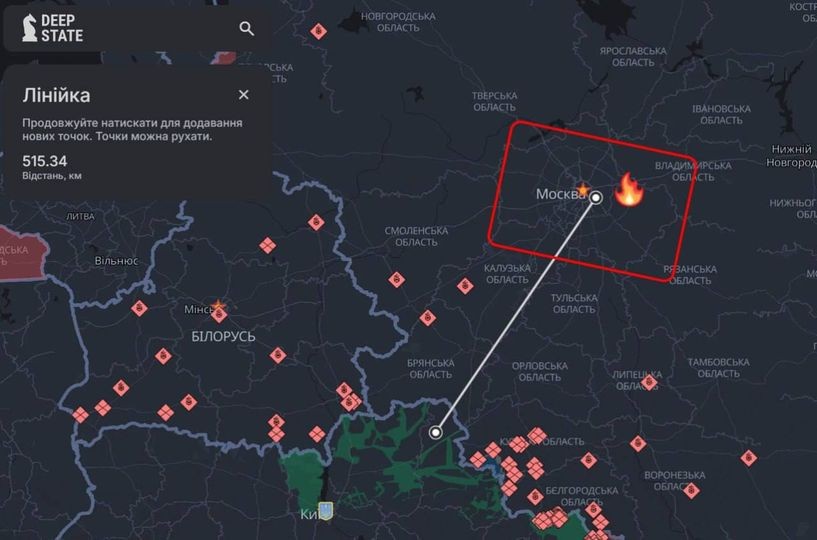817x540 pixels.
Task: Click the БІЛОРУСЬ country label
Action: tap(224, 337)
